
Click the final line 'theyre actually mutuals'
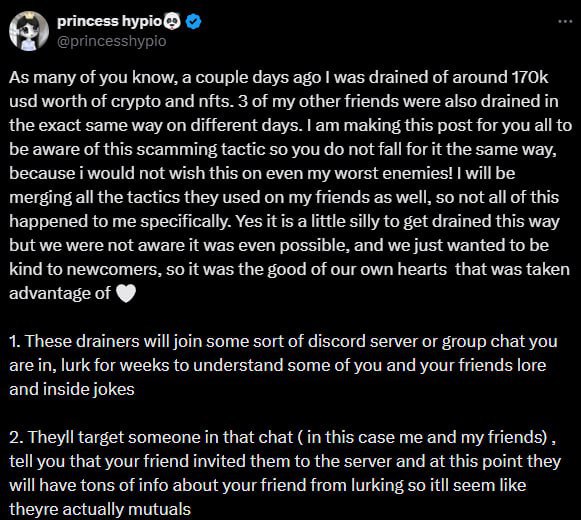(x=100, y=509)
